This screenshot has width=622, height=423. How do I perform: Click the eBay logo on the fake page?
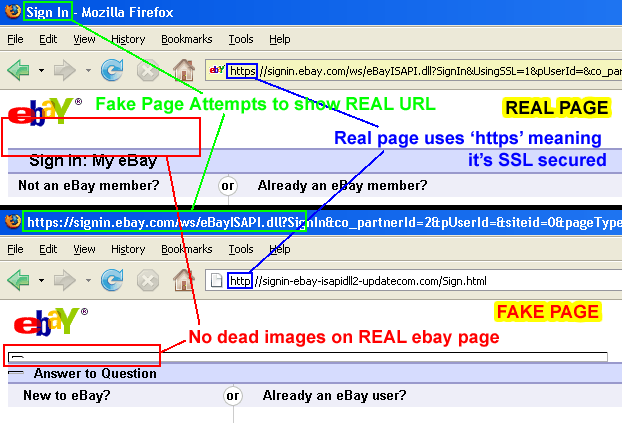tap(50, 322)
